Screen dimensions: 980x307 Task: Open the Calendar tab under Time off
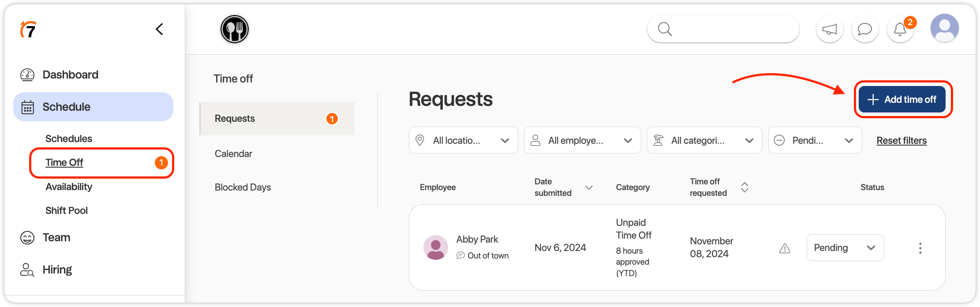click(x=233, y=153)
